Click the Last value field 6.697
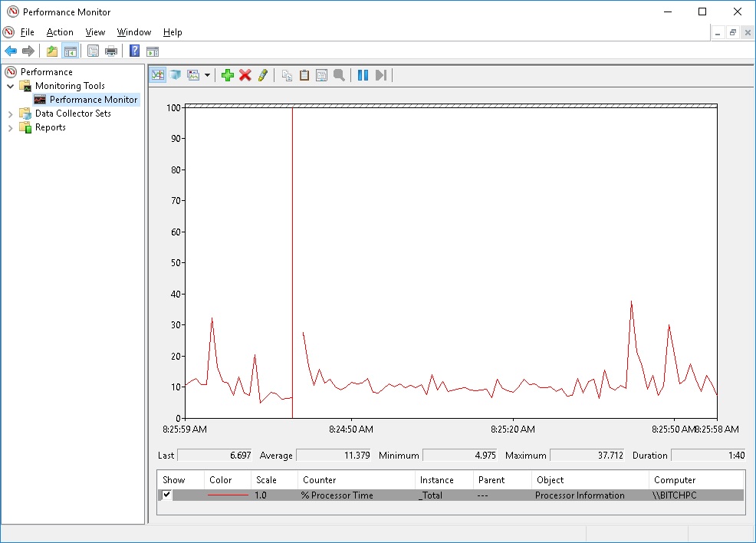The width and height of the screenshot is (756, 543). tap(215, 456)
